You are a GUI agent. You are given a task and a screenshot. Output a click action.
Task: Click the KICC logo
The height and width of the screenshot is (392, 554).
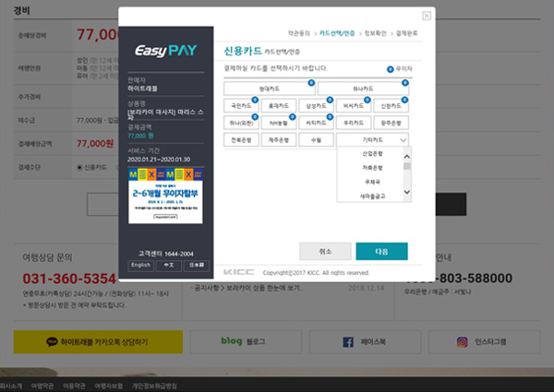click(238, 272)
